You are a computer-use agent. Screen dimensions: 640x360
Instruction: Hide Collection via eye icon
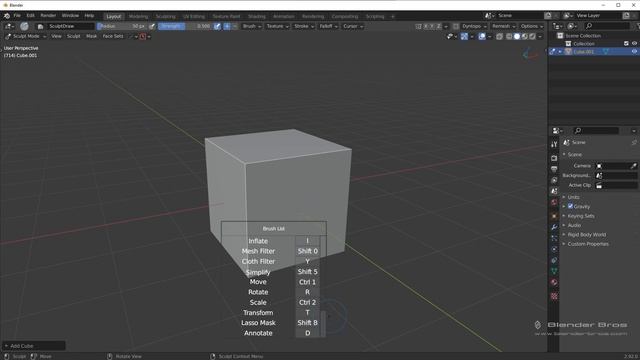click(634, 44)
